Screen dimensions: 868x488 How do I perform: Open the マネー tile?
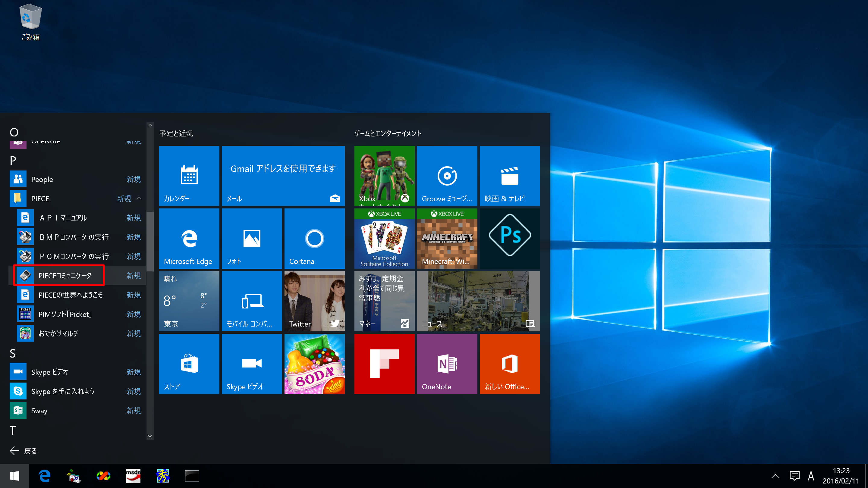point(385,301)
